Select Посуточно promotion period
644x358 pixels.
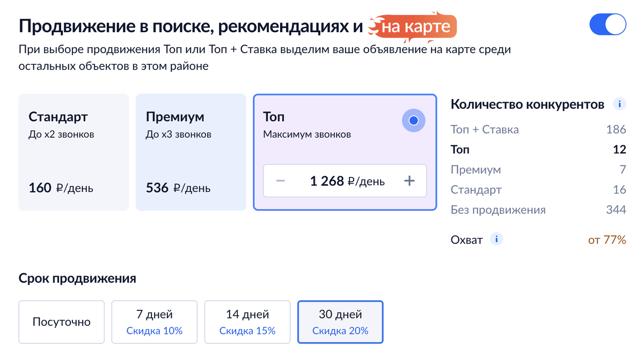point(62,322)
